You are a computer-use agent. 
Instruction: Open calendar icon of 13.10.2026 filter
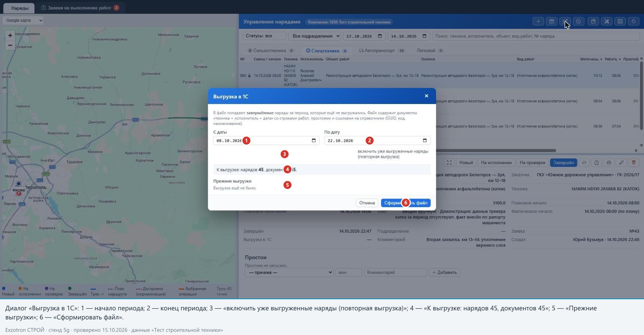tap(380, 36)
